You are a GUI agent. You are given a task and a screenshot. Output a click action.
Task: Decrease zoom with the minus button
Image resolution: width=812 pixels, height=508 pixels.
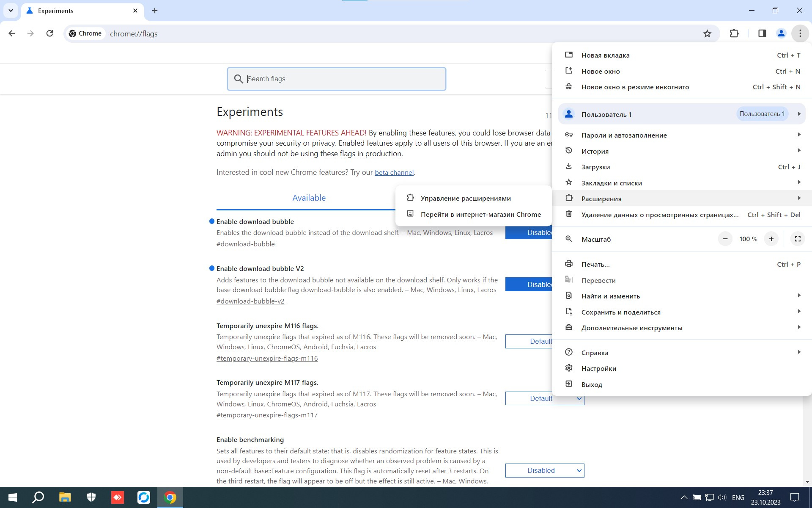pos(725,239)
